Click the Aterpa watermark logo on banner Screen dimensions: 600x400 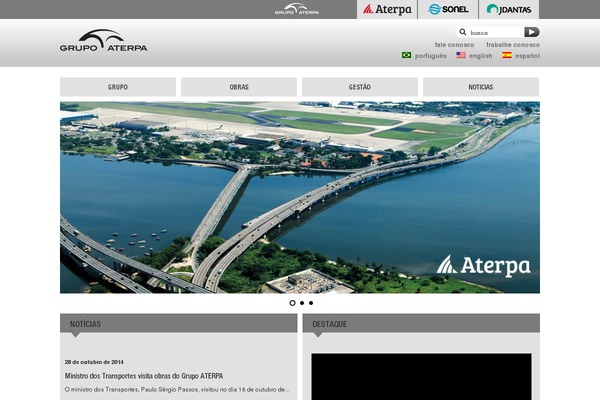(x=483, y=265)
